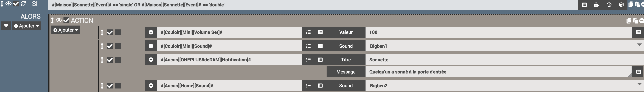Open the Sound dropdown showing Bigben1

[505, 46]
